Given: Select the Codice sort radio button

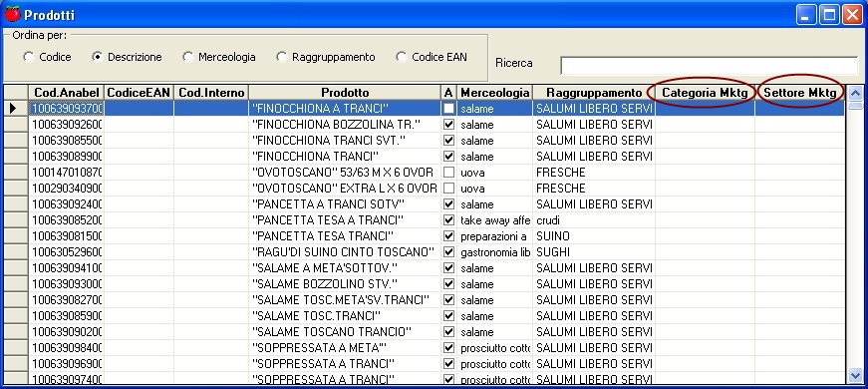Looking at the screenshot, I should [x=29, y=57].
